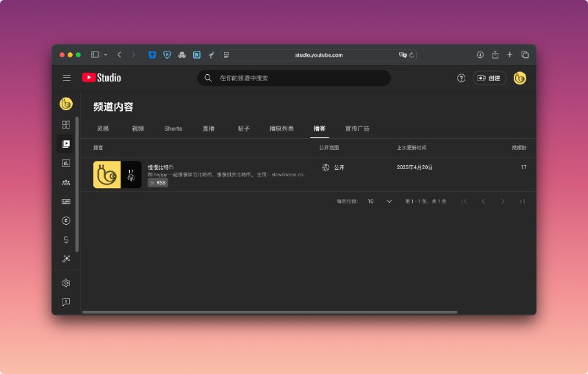The image size is (588, 374).
Task: Expand the Safari sidebar dropdown arrow
Action: click(x=106, y=54)
